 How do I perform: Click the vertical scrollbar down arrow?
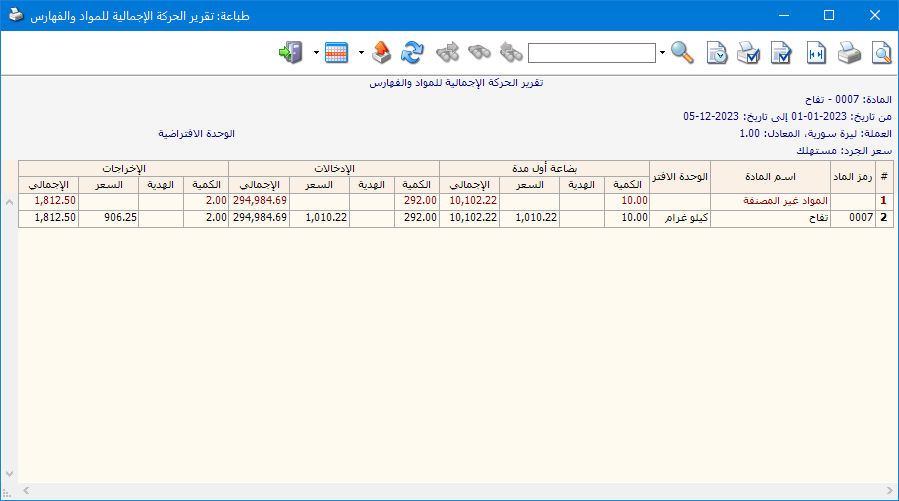coord(9,474)
